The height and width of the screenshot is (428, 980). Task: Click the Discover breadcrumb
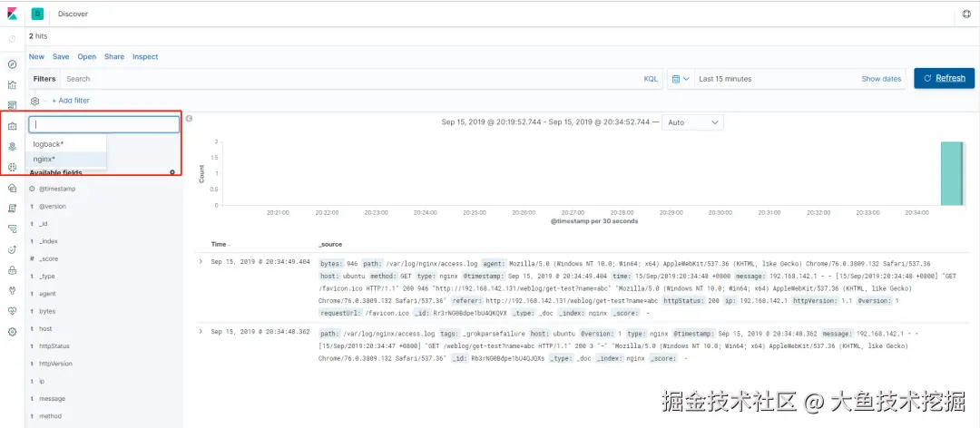[73, 14]
